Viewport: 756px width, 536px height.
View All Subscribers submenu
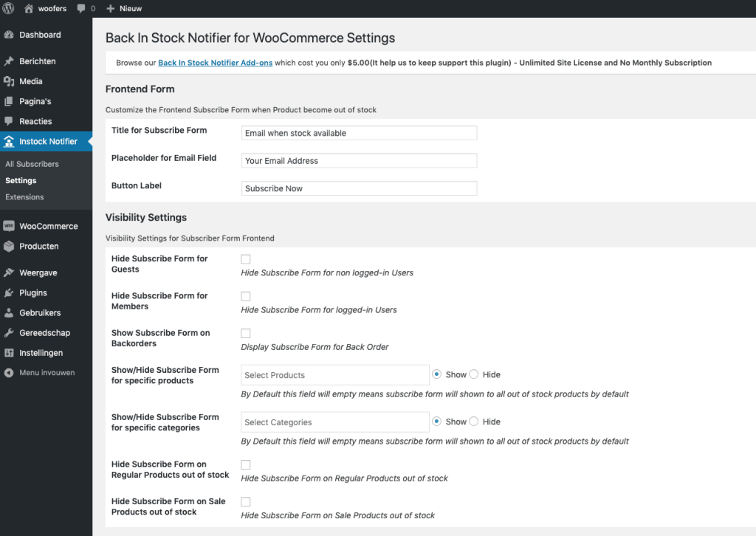tap(32, 164)
